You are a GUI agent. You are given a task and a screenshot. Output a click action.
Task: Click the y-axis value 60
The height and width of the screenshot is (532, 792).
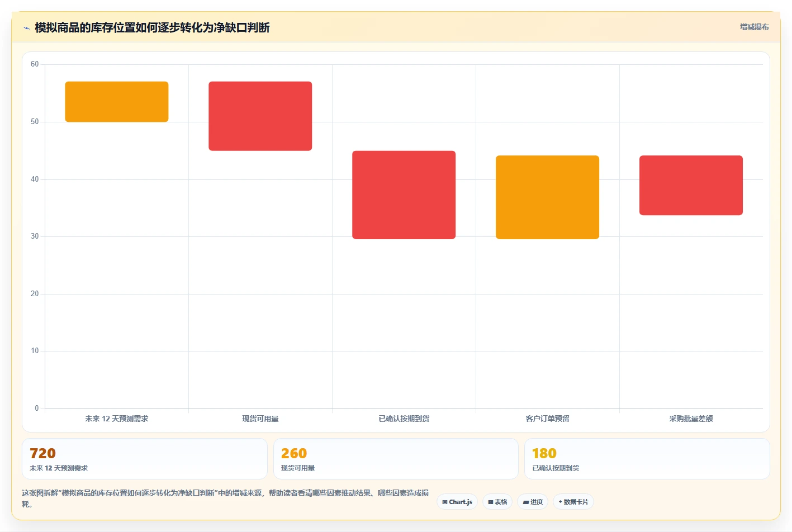[x=35, y=64]
